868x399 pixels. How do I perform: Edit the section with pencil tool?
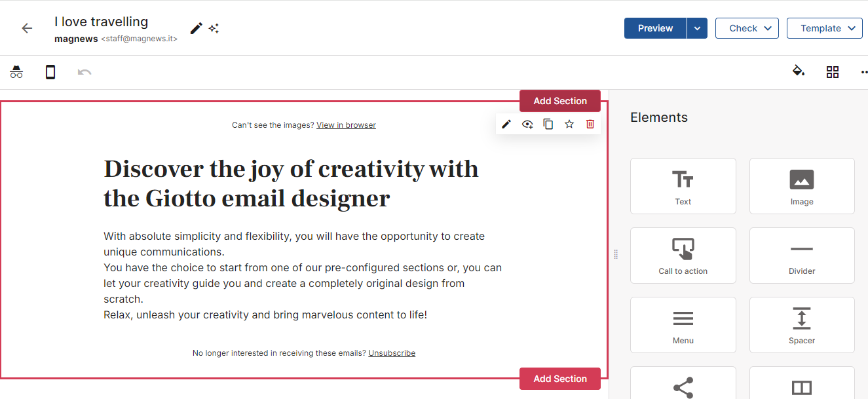pos(506,124)
